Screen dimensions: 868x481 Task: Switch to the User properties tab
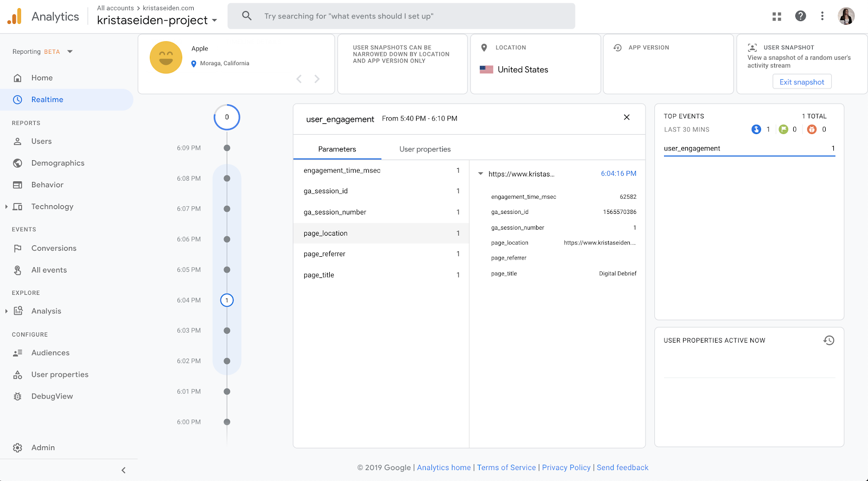(x=425, y=149)
